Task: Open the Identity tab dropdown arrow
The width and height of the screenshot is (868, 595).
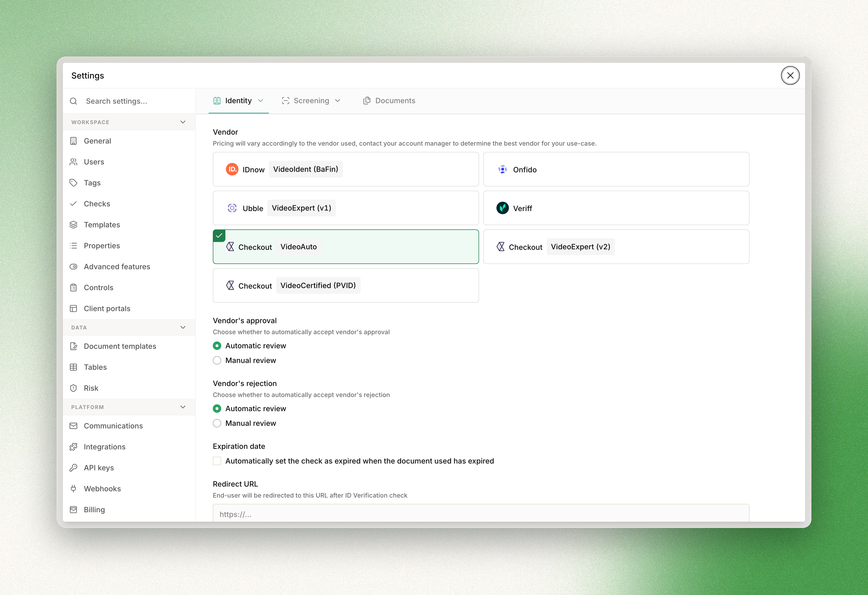Action: pyautogui.click(x=261, y=101)
